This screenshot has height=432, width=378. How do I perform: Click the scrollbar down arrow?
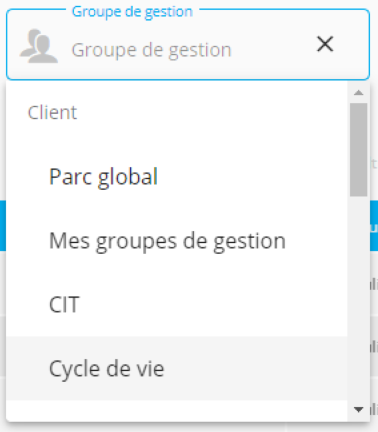(359, 409)
